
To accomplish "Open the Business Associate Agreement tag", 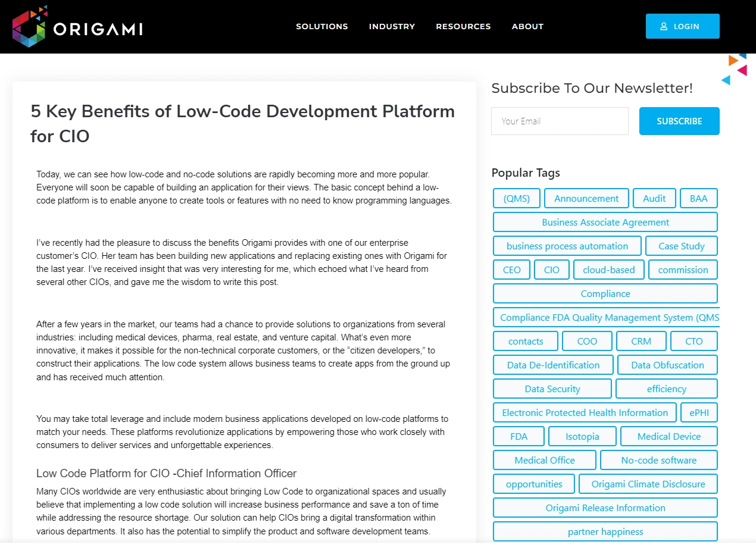I will [x=605, y=222].
